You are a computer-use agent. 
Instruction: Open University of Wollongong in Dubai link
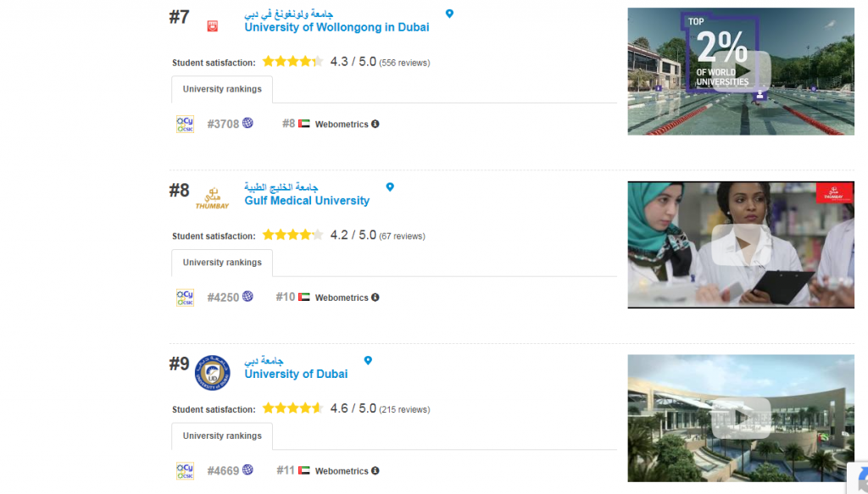tap(337, 27)
